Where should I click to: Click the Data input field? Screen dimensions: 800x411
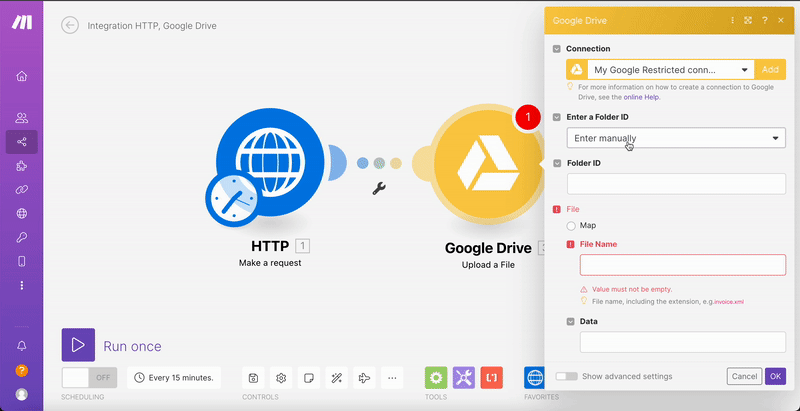click(x=683, y=342)
